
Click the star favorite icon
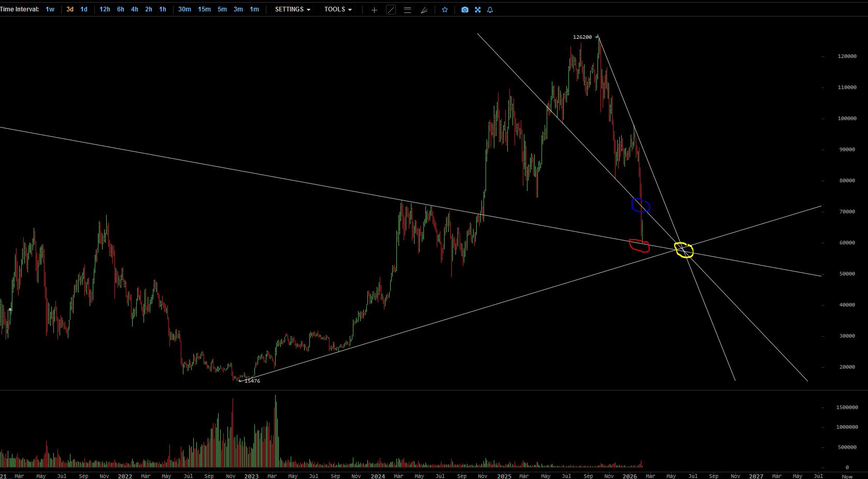[x=445, y=10]
